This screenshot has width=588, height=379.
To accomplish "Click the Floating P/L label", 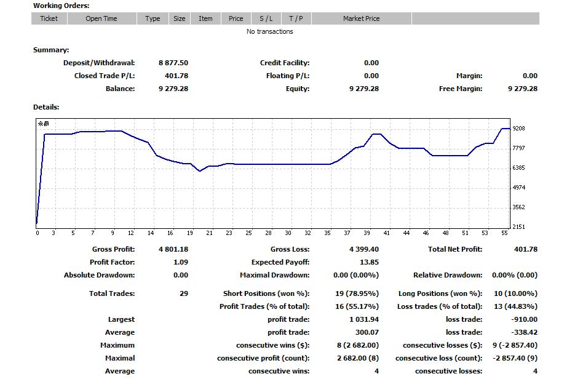I will pyautogui.click(x=288, y=76).
